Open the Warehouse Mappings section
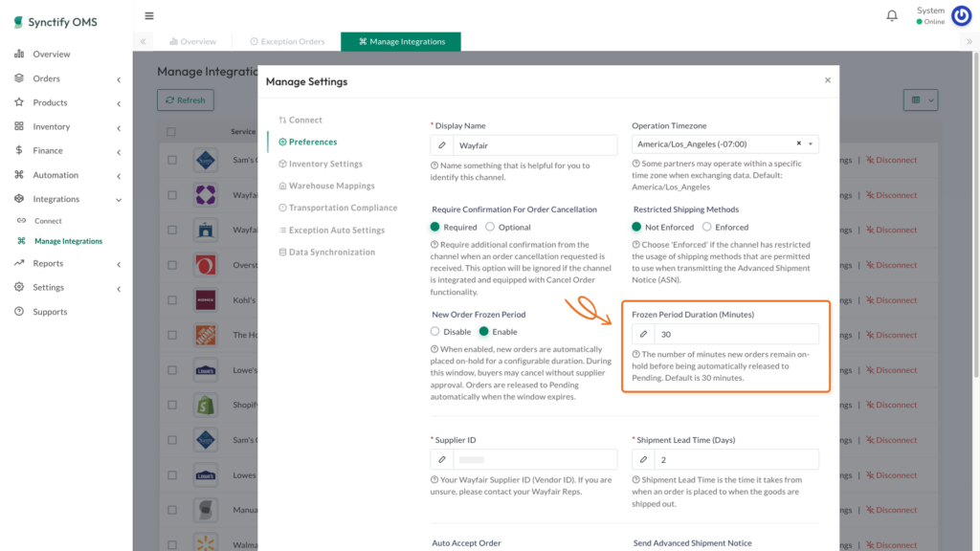Image resolution: width=980 pixels, height=551 pixels. 327,186
